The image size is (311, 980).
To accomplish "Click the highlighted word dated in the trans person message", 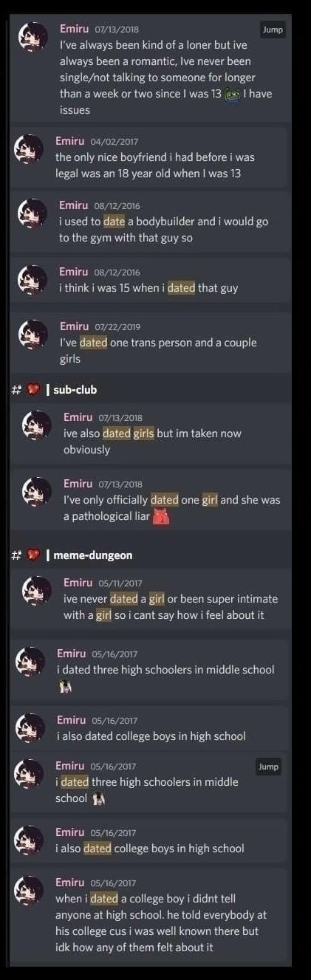I will coord(93,343).
